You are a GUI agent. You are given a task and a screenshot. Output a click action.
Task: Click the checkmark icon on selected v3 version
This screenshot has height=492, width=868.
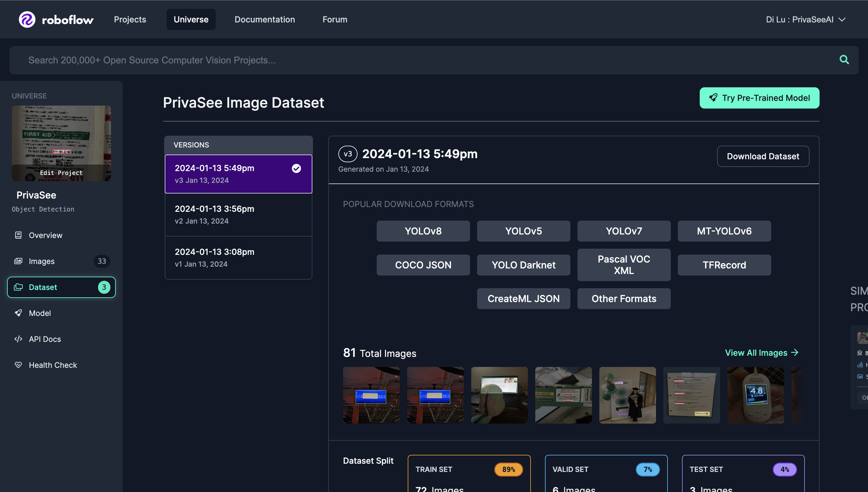click(296, 168)
